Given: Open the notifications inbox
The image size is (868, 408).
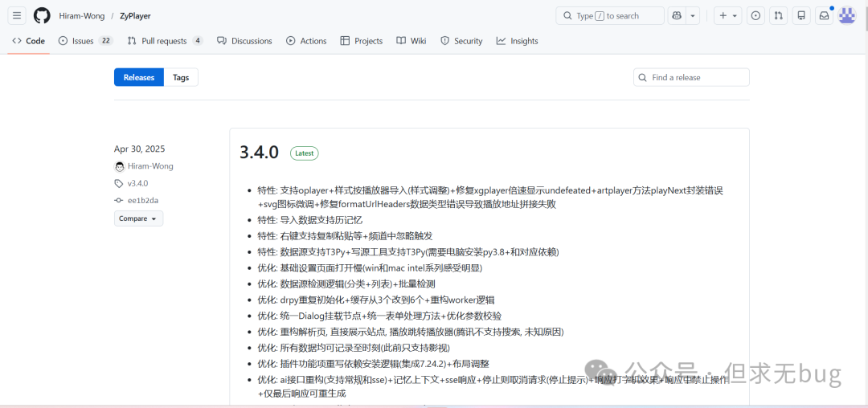Looking at the screenshot, I should (824, 15).
